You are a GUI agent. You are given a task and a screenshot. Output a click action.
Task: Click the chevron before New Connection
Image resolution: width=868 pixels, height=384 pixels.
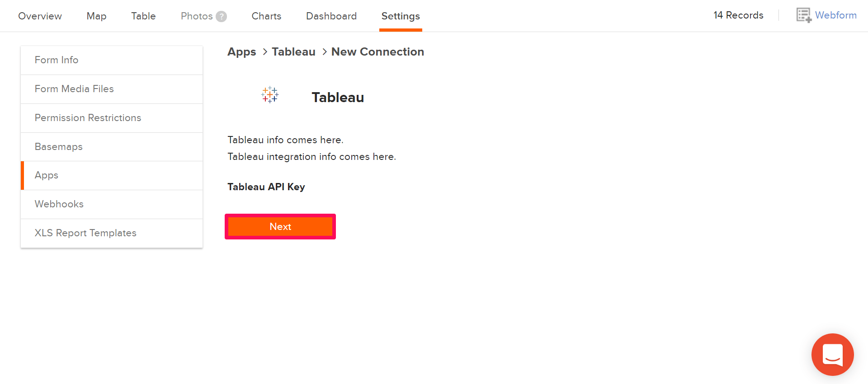coord(324,52)
